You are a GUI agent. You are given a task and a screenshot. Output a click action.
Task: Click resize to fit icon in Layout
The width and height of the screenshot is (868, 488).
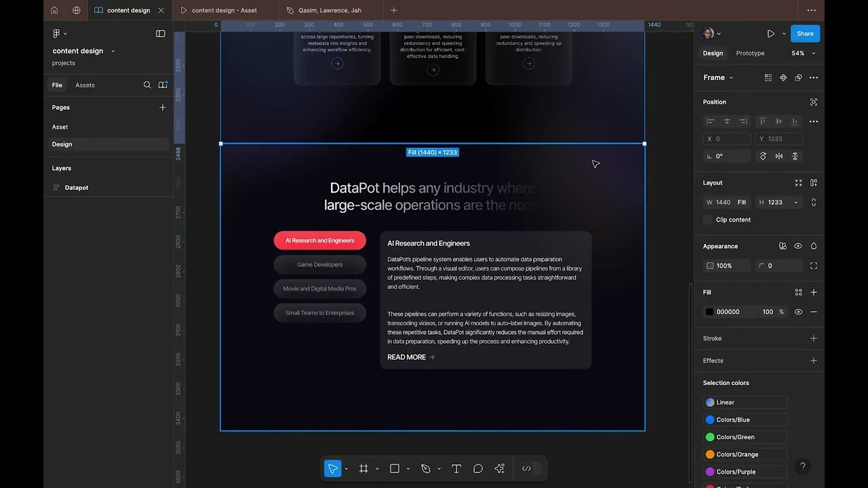(799, 182)
